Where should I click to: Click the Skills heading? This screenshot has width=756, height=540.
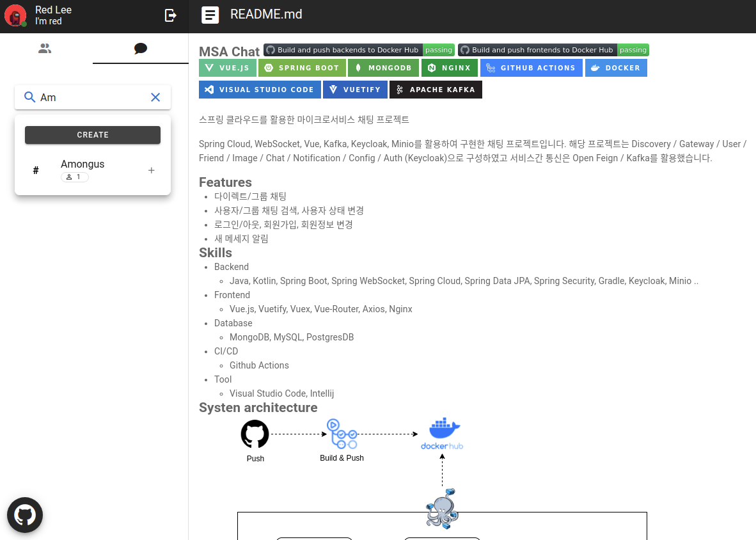click(x=216, y=253)
